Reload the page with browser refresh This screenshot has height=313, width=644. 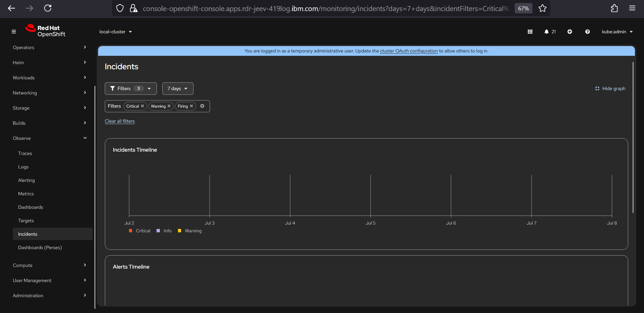click(48, 8)
